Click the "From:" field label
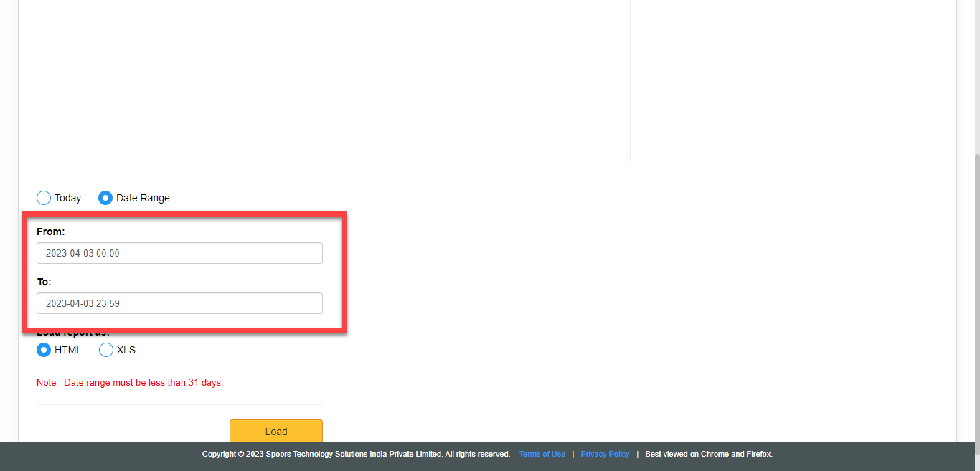The width and height of the screenshot is (980, 471). tap(51, 232)
